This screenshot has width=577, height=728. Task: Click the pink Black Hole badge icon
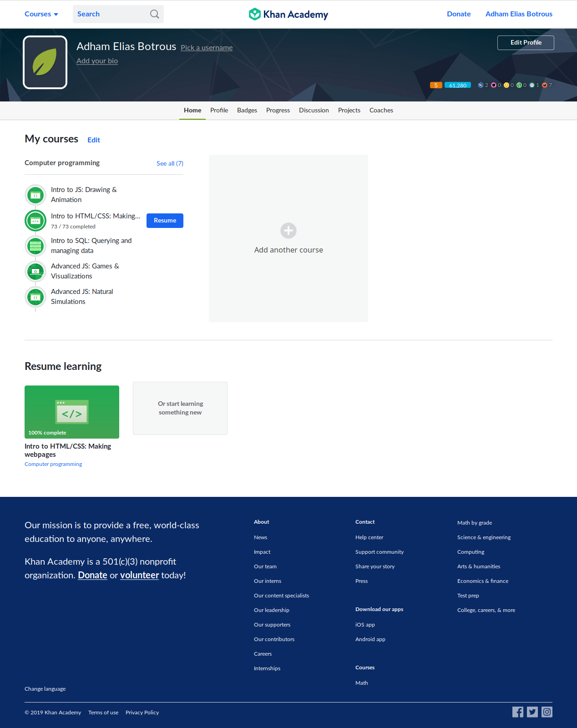click(493, 85)
